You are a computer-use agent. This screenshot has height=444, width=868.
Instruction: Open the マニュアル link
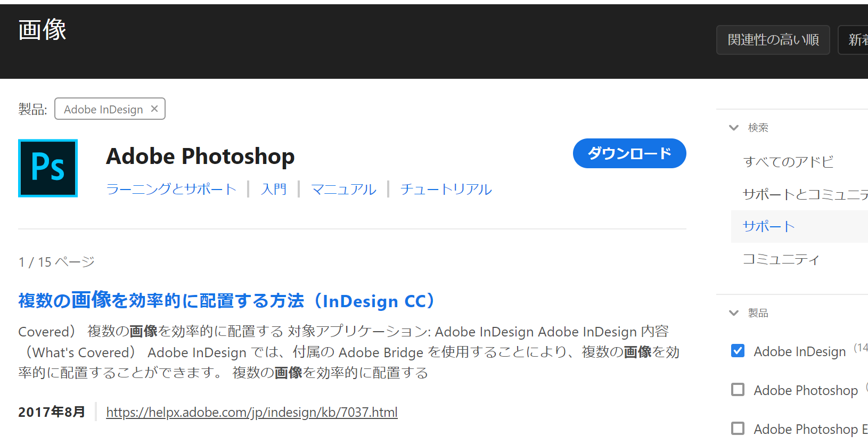click(343, 189)
